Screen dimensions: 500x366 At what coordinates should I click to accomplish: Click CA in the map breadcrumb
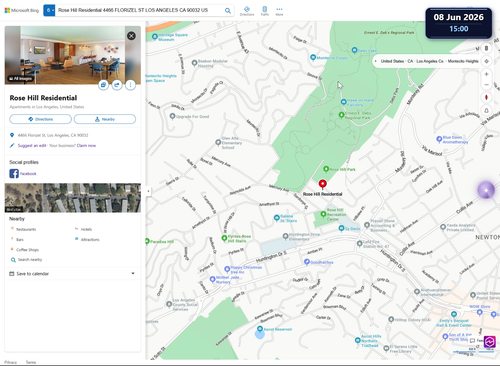[410, 61]
